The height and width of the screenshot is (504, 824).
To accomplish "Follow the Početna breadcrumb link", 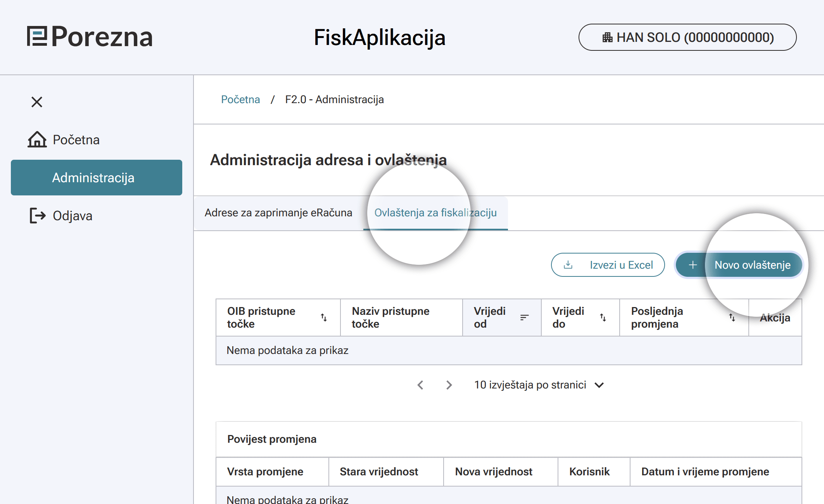I will point(240,100).
